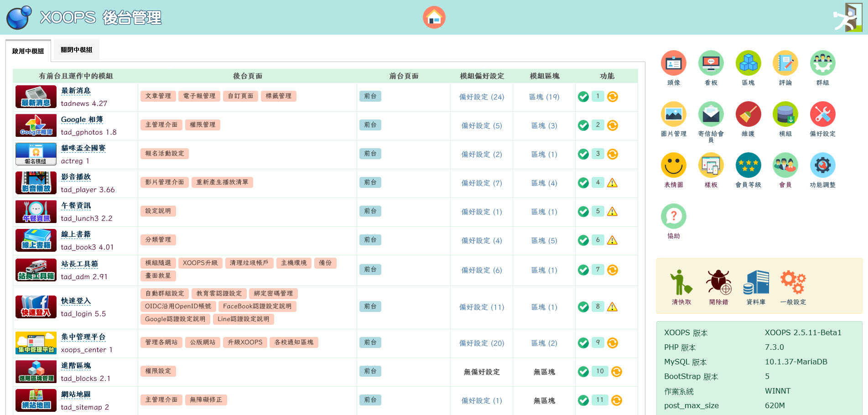868x415 pixels.
Task: Toggle green active checkmark for 影音播放 module
Action: pos(583,183)
